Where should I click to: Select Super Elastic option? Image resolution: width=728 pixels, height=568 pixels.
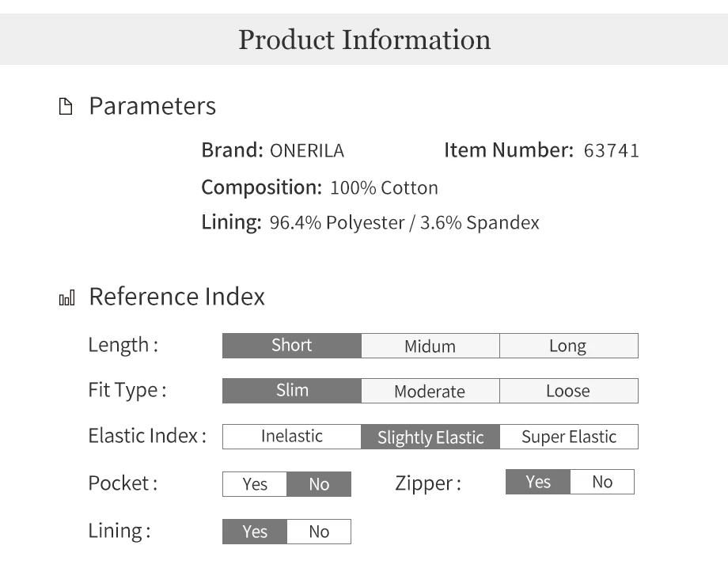click(569, 437)
